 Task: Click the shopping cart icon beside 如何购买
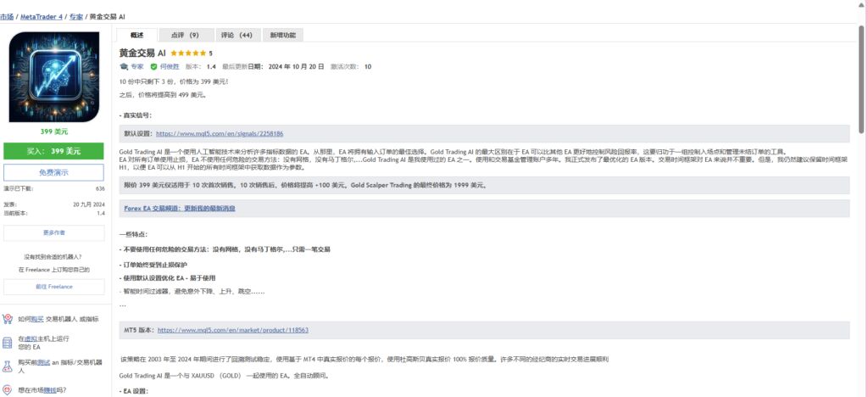(x=7, y=319)
